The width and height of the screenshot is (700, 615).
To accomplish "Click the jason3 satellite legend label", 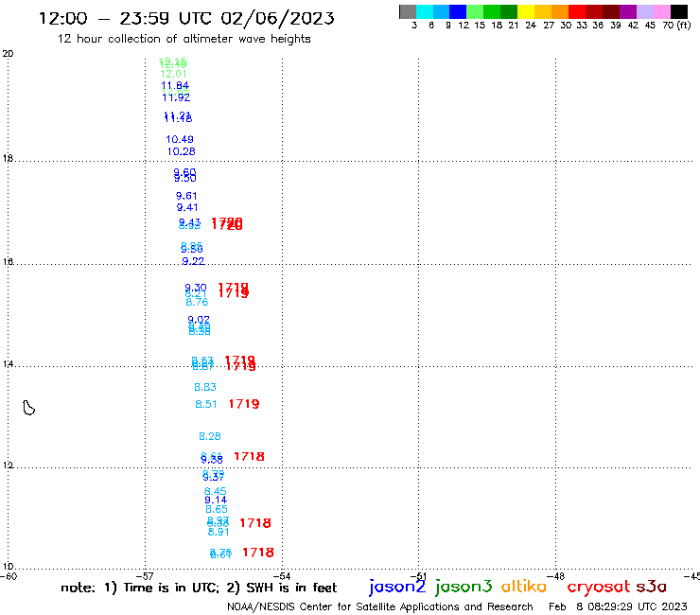I will click(x=464, y=587).
